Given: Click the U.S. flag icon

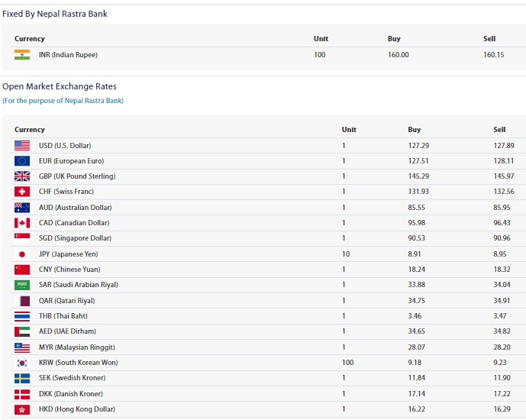Looking at the screenshot, I should [22, 146].
